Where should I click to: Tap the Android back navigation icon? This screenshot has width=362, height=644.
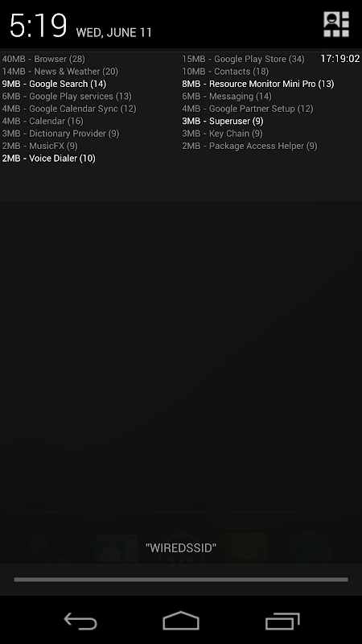tap(80, 621)
